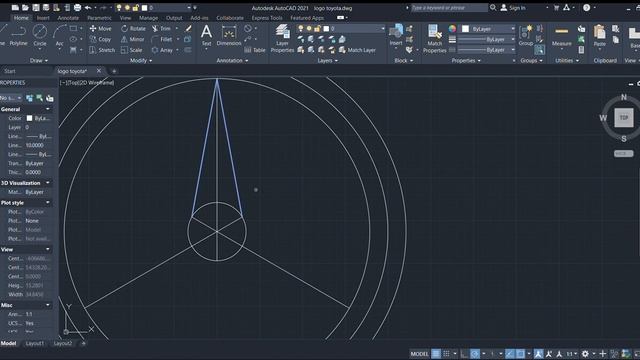This screenshot has height=360, width=640.
Task: Click the Group tool
Action: click(x=526, y=35)
